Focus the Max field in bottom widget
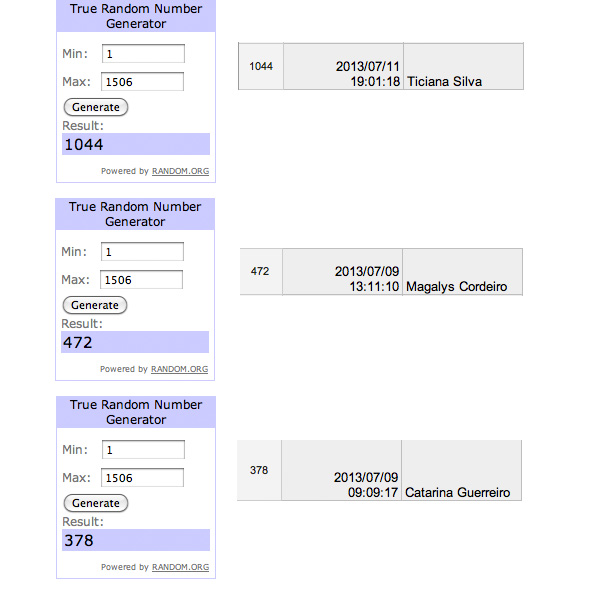The width and height of the screenshot is (600, 600). click(142, 477)
